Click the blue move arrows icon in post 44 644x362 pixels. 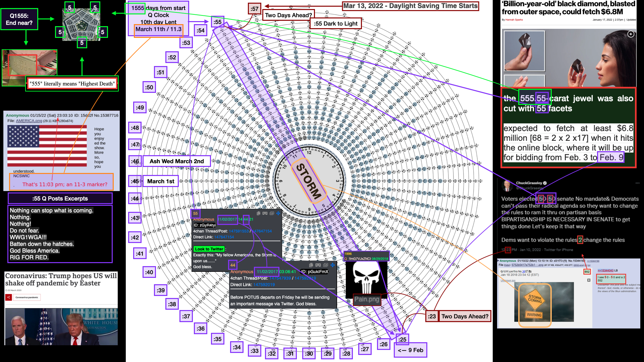coord(332,265)
